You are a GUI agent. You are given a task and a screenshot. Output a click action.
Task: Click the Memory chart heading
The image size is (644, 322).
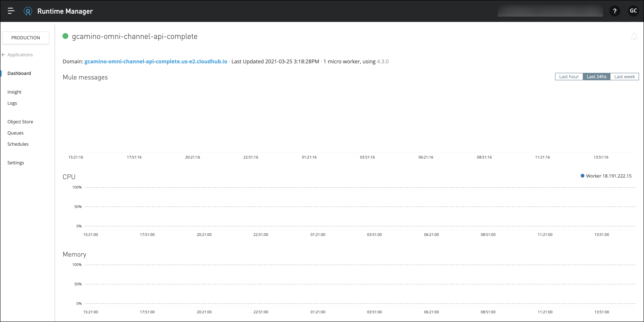(74, 254)
